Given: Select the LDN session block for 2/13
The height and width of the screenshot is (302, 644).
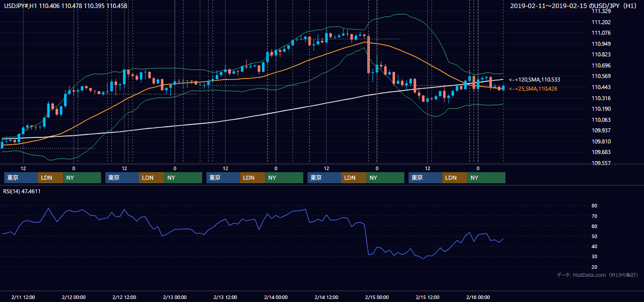Looking at the screenshot, I should point(253,178).
